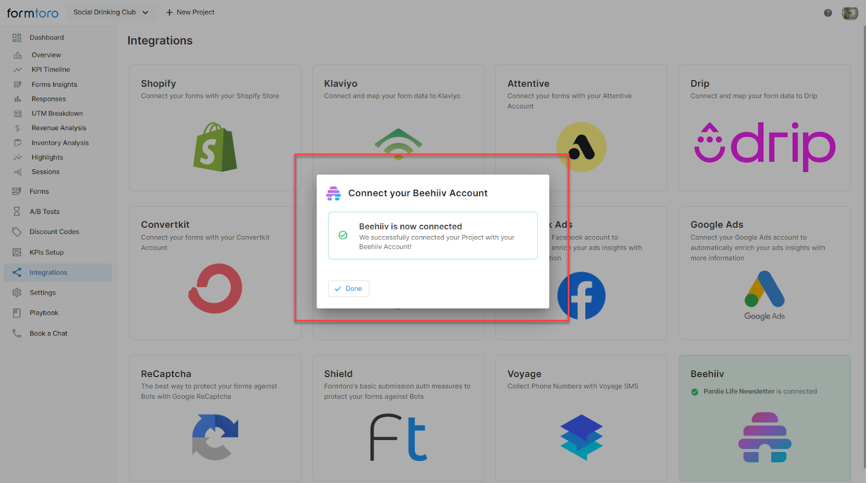The height and width of the screenshot is (483, 868).
Task: Open the Forms section
Action: (39, 192)
